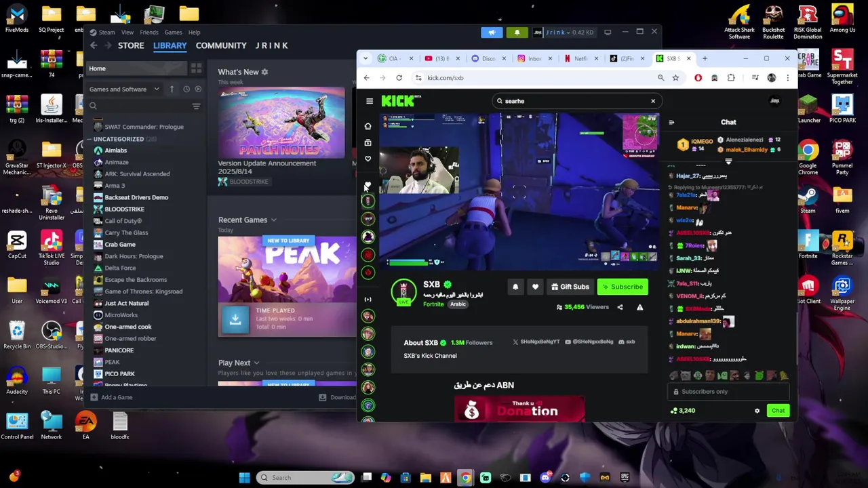
Task: Collapse the UNCATEGORIZED library category
Action: pyautogui.click(x=88, y=139)
